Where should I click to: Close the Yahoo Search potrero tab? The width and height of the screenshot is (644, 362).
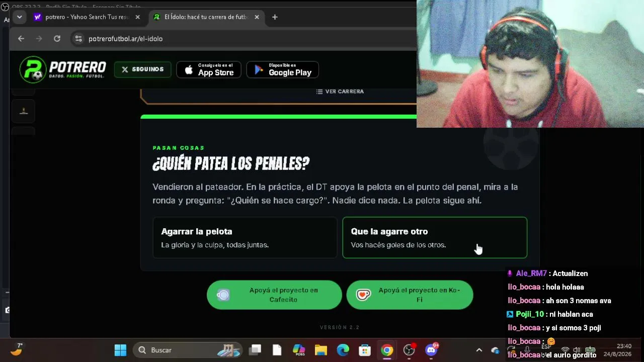tap(137, 17)
